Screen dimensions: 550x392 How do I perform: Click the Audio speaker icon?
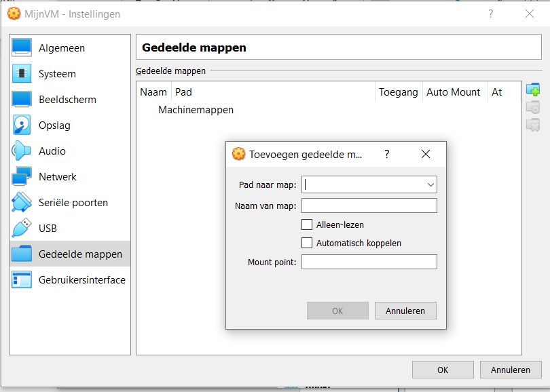click(x=22, y=151)
